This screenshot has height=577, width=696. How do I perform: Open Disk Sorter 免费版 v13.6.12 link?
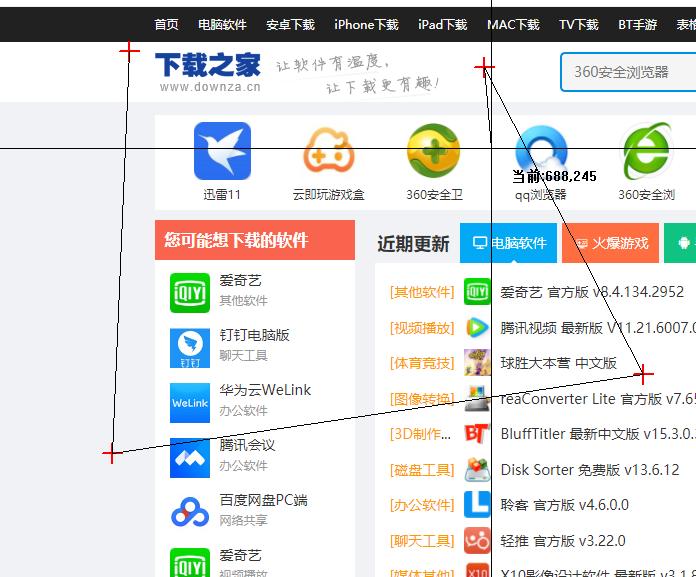[590, 470]
